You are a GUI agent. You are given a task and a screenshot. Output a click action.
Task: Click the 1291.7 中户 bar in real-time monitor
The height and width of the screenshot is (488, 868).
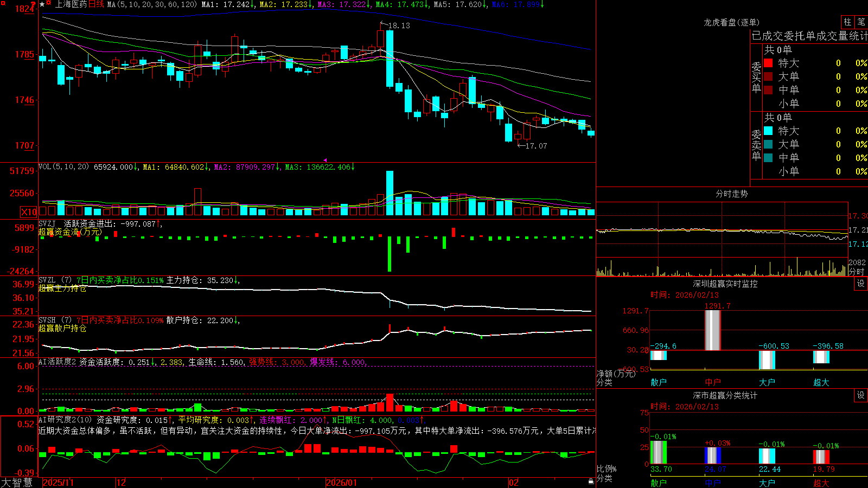pyautogui.click(x=712, y=330)
